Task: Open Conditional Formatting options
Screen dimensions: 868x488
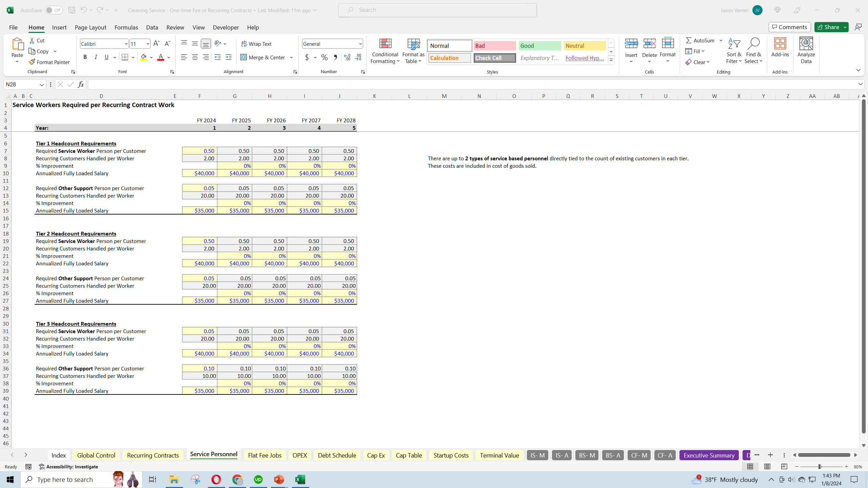Action: tap(384, 51)
